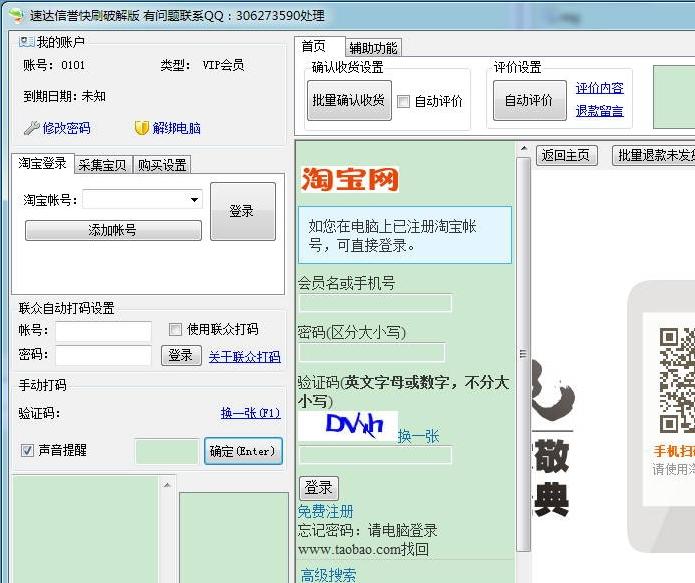
Task: Switch to the 辅助功能 tab
Action: click(x=373, y=48)
